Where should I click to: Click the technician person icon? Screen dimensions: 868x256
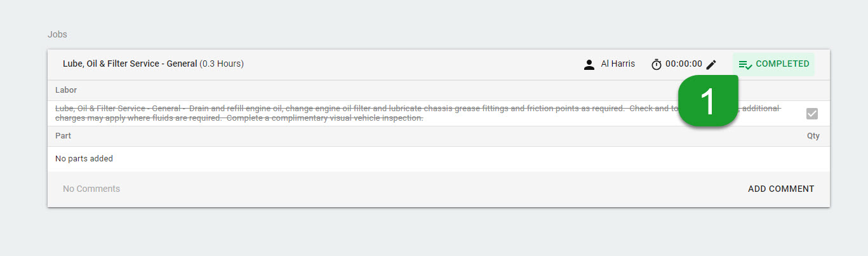click(x=589, y=64)
